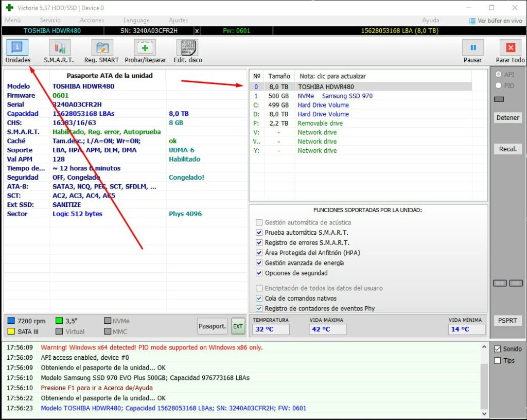Enable the Tips checkbox
The width and height of the screenshot is (527, 420).
498,361
